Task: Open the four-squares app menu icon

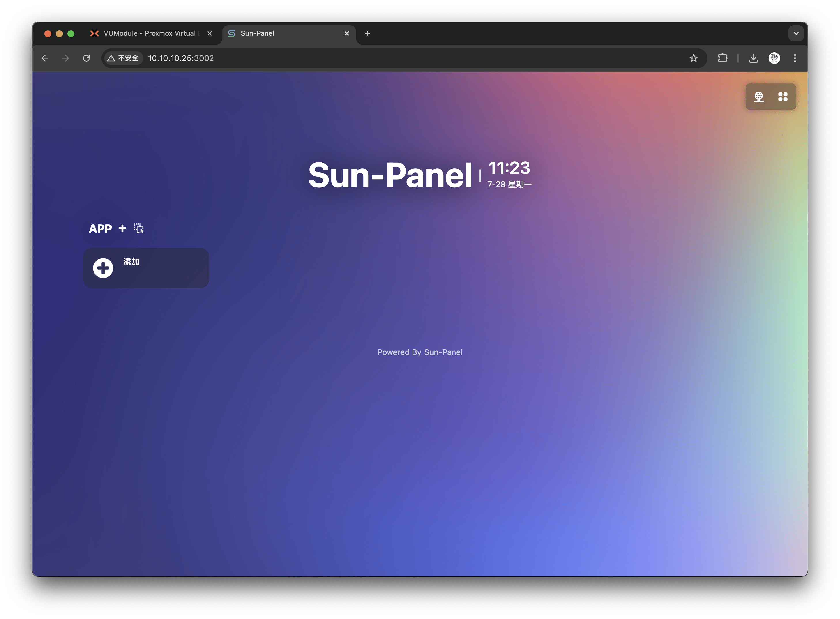Action: pyautogui.click(x=783, y=97)
